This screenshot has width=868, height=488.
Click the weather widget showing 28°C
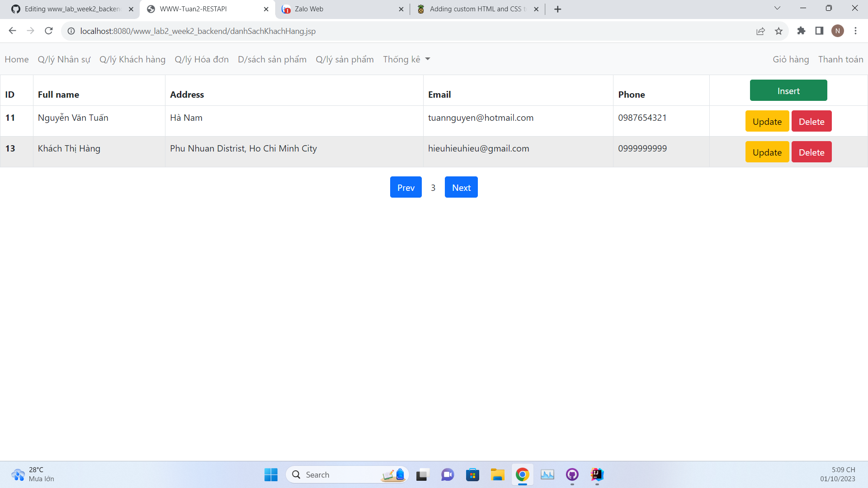tap(32, 474)
